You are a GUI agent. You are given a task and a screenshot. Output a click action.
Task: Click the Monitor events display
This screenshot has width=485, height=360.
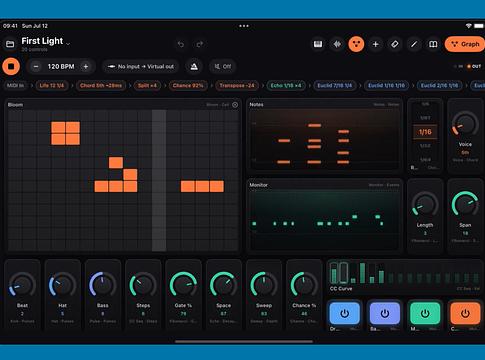(x=325, y=219)
